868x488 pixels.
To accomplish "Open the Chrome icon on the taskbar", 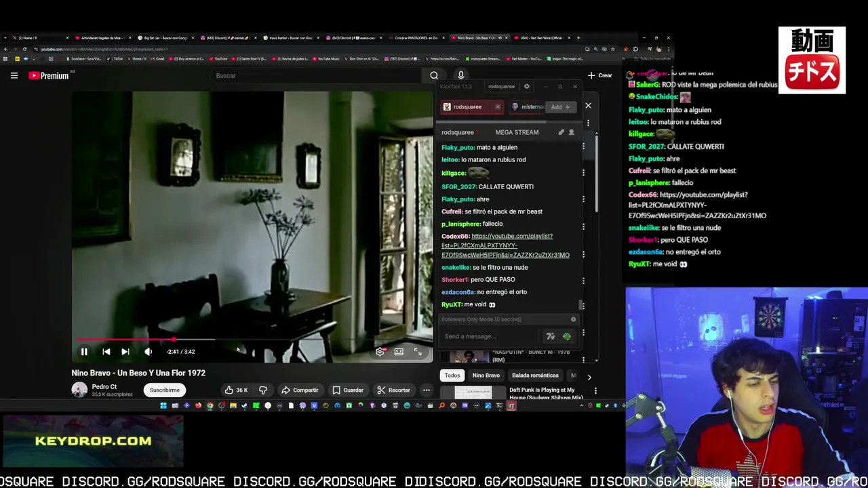I will tap(210, 405).
